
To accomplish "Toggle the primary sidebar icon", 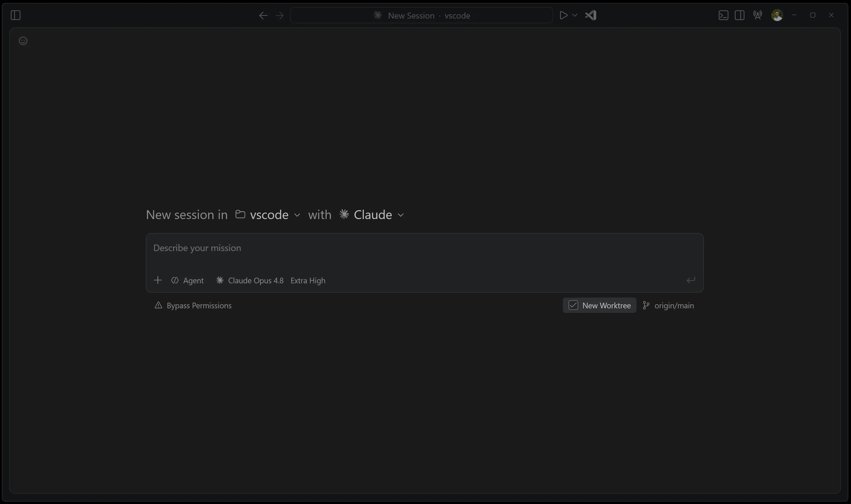I will (16, 15).
